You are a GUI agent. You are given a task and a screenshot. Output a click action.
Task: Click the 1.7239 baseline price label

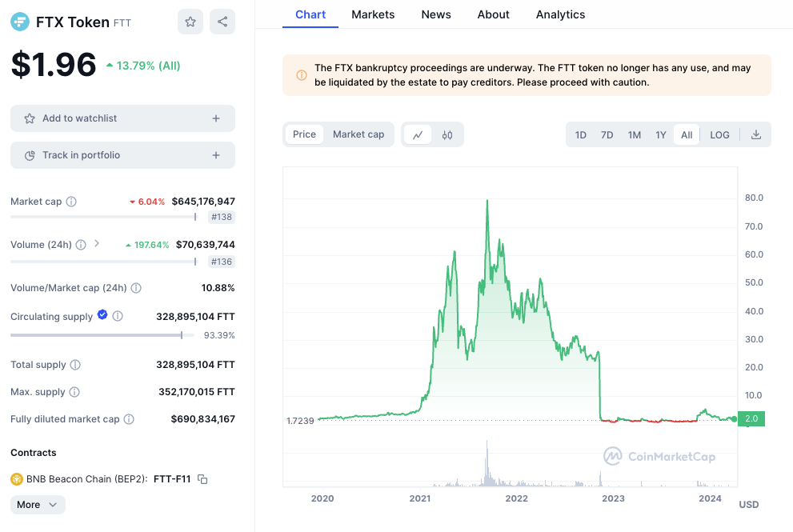pyautogui.click(x=300, y=421)
